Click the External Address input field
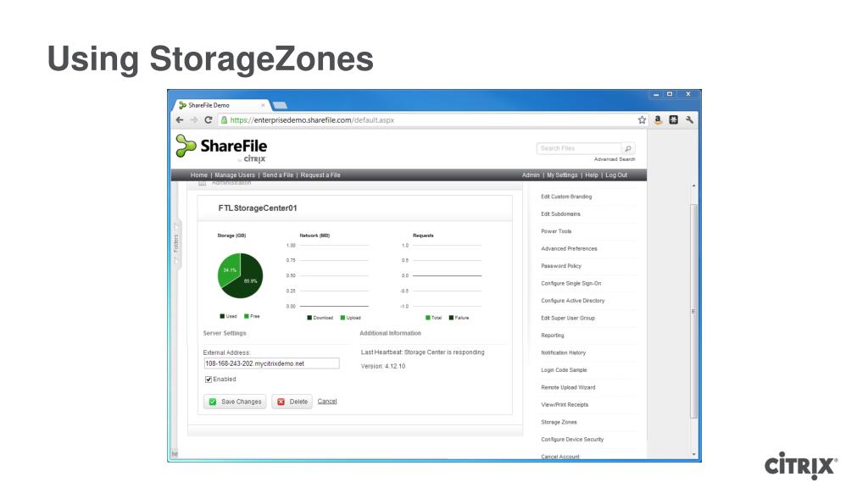The height and width of the screenshot is (488, 868). tap(271, 363)
